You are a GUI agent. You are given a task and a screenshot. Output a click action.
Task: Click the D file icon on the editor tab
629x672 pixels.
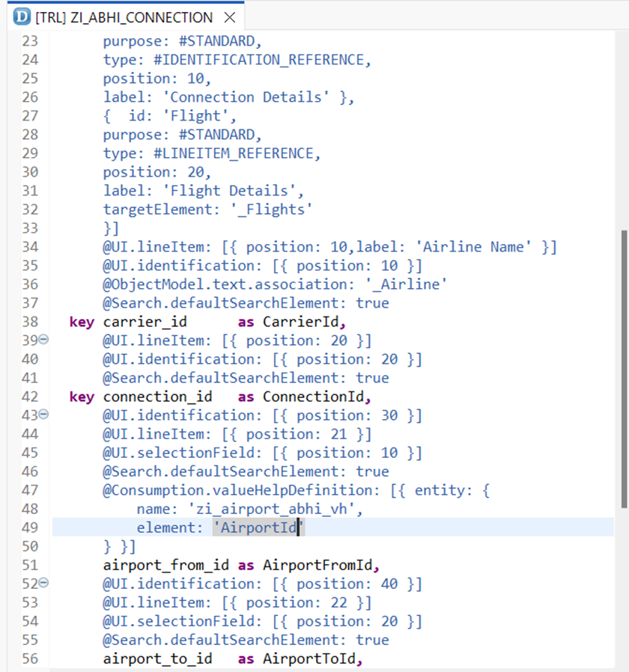click(x=22, y=16)
